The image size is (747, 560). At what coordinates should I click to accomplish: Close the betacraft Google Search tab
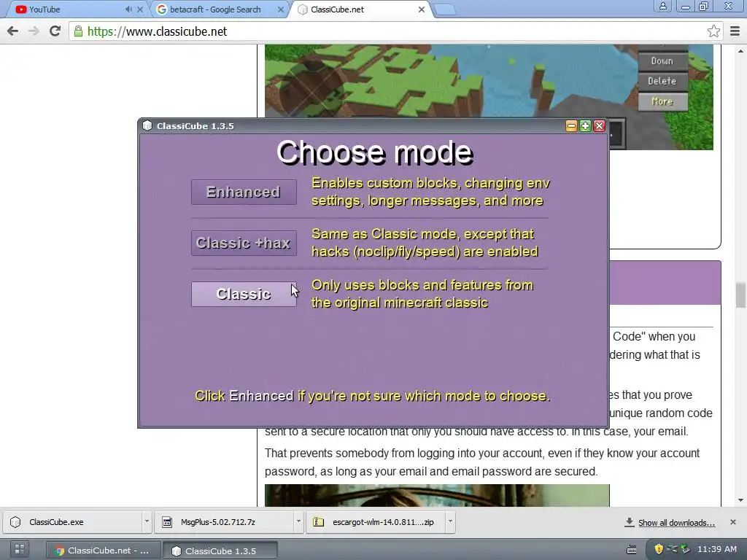tap(281, 9)
